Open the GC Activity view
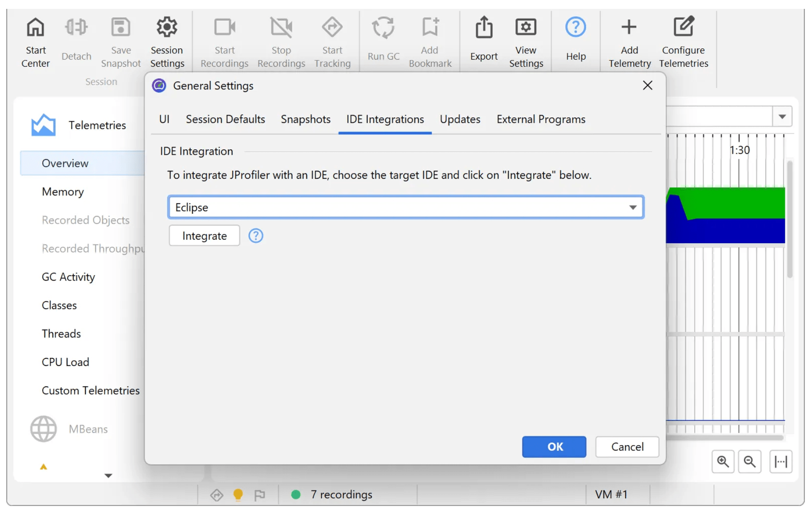The height and width of the screenshot is (514, 812). tap(68, 277)
